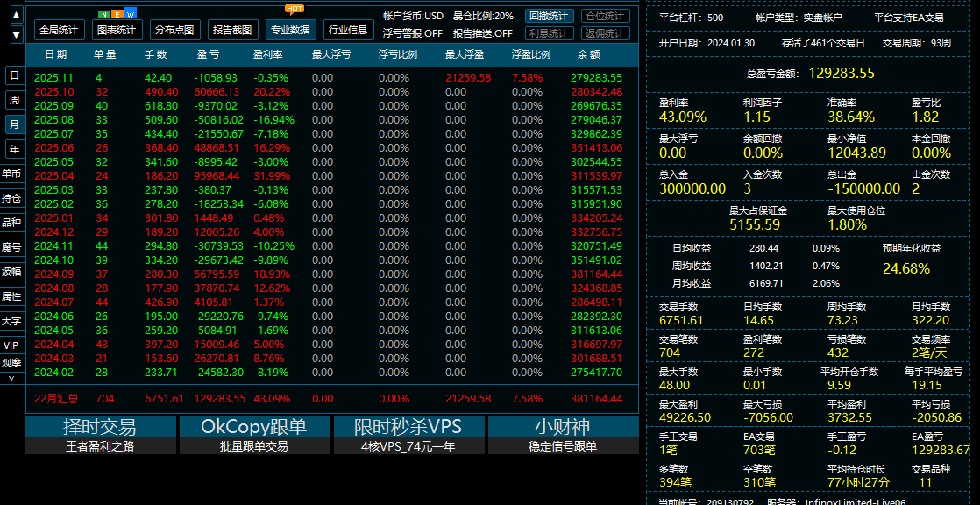The image size is (980, 505).
Task: Sort by 盈利率 column header
Action: [268, 54]
